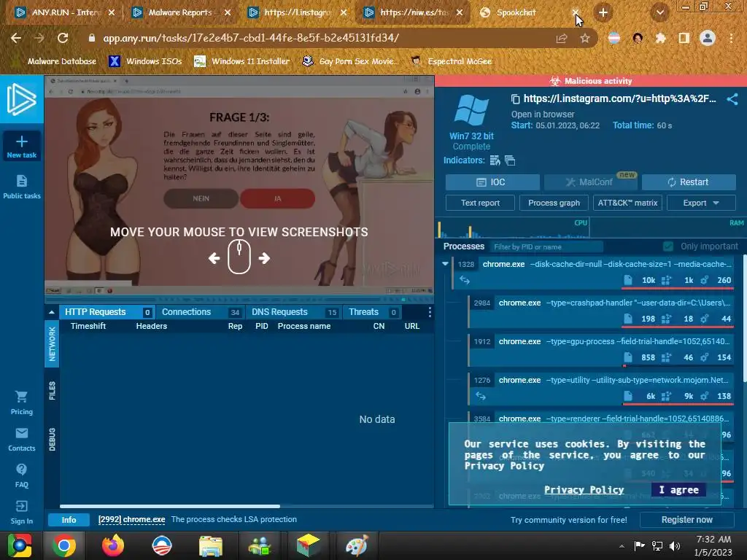The height and width of the screenshot is (560, 747).
Task: Switch to Malware Reports browser tab
Action: click(181, 13)
